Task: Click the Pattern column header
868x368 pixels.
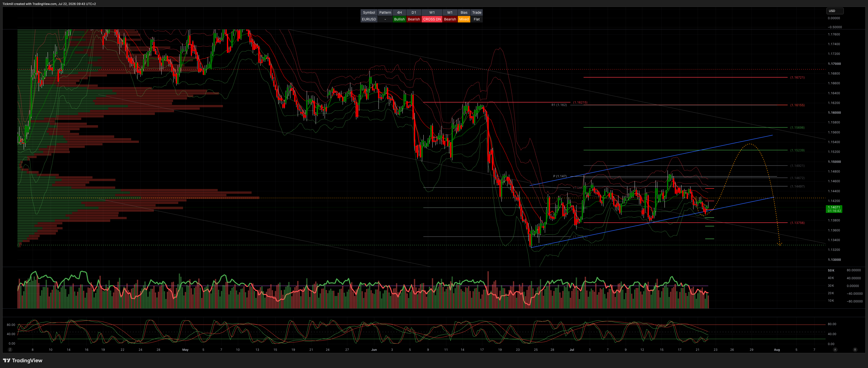Action: click(385, 12)
